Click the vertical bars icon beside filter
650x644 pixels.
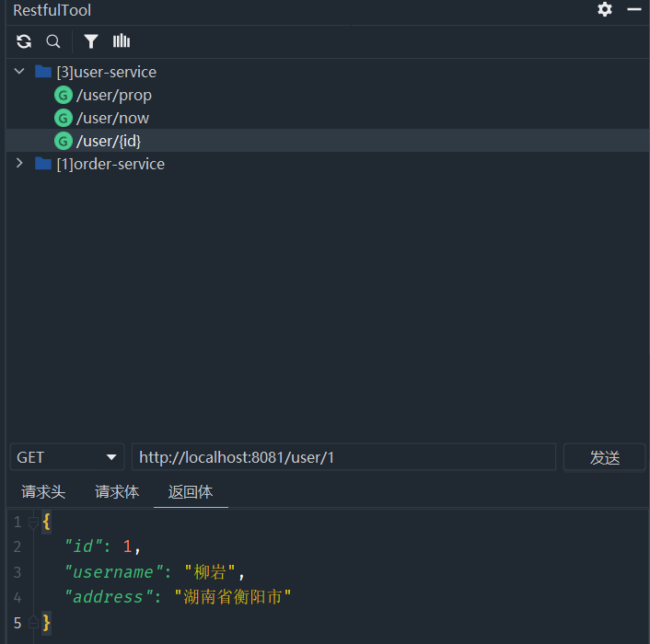coord(122,41)
